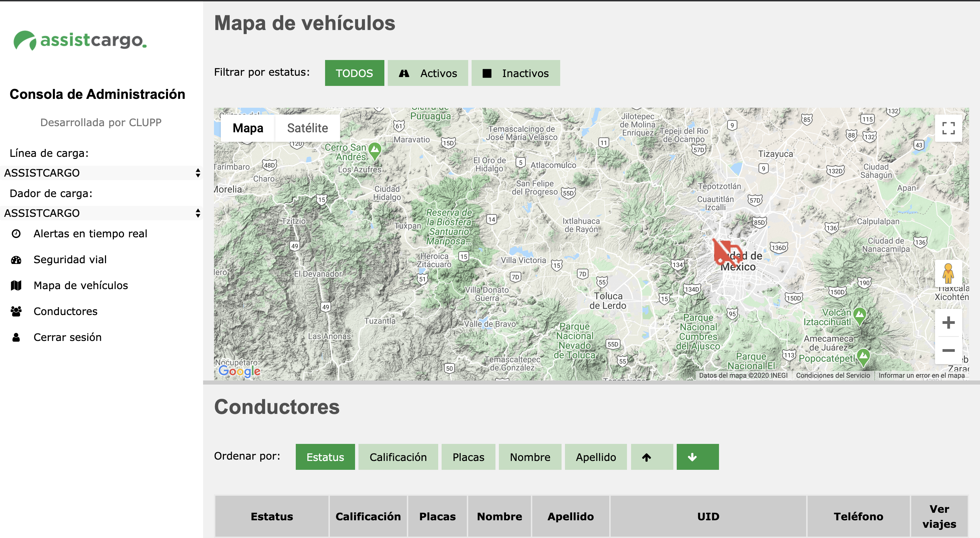Sort drivers by Placas
Screen dimensions: 980x538
coord(468,457)
